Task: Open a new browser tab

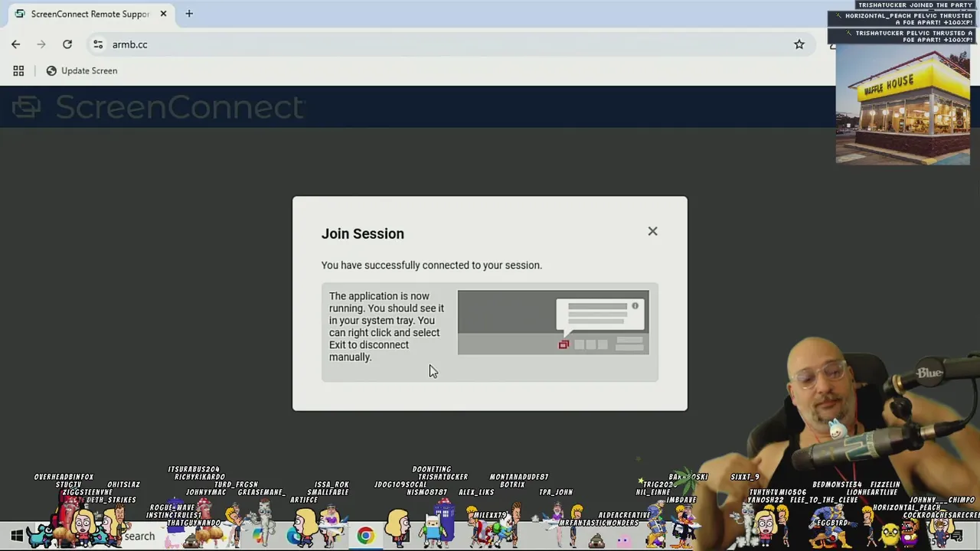Action: tap(189, 14)
